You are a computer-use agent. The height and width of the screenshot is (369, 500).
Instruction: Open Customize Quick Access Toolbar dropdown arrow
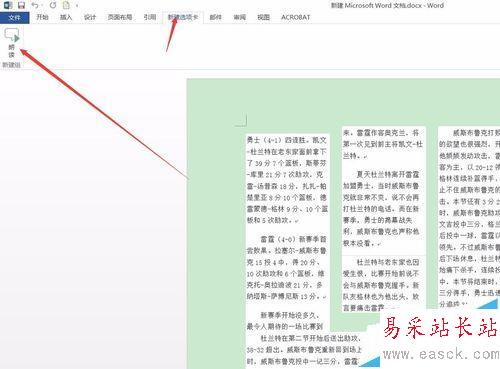point(77,6)
